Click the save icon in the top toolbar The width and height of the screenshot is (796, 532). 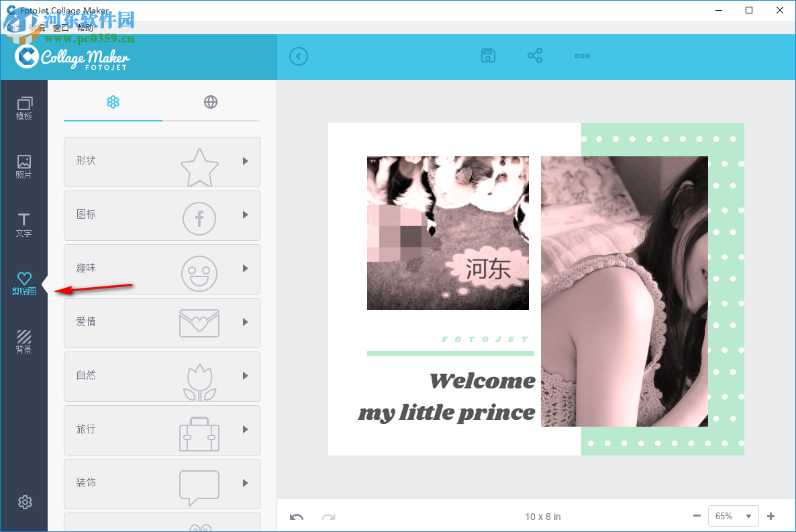tap(488, 56)
